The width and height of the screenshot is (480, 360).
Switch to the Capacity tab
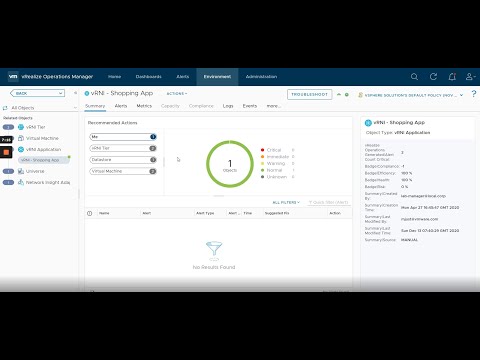pos(170,106)
